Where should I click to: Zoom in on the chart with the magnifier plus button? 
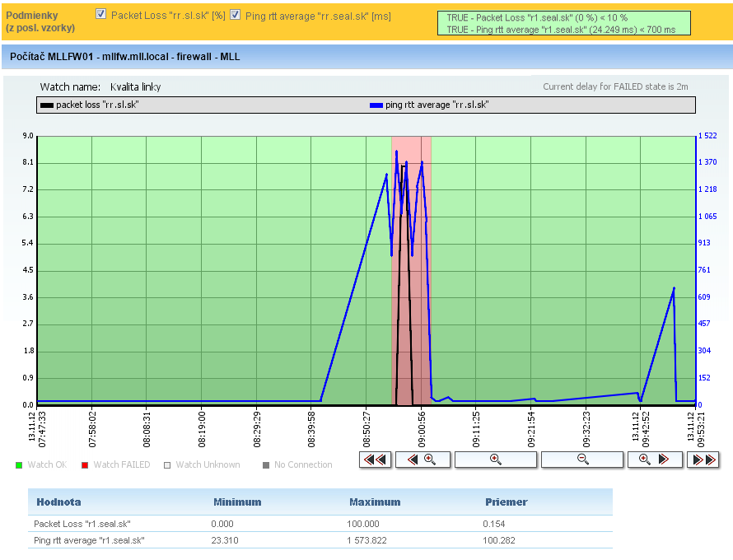(x=496, y=460)
